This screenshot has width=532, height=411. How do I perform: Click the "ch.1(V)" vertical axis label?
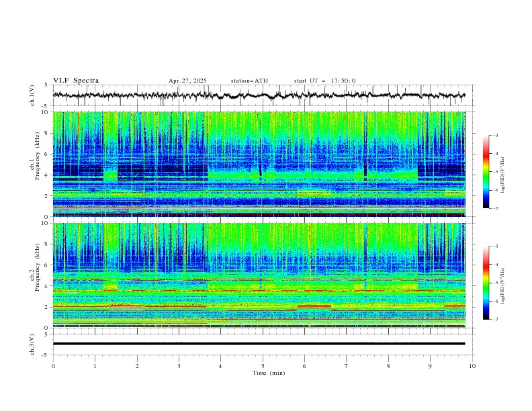(x=32, y=95)
